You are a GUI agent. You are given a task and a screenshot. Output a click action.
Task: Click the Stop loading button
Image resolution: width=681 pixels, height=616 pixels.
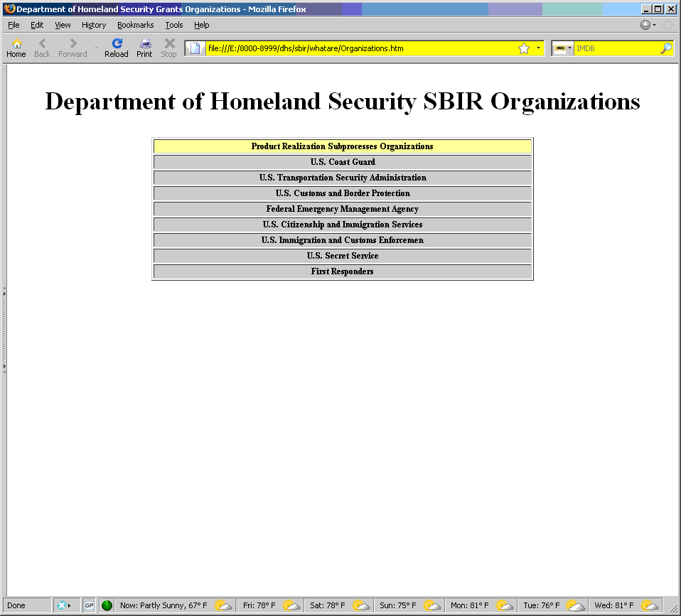(169, 48)
